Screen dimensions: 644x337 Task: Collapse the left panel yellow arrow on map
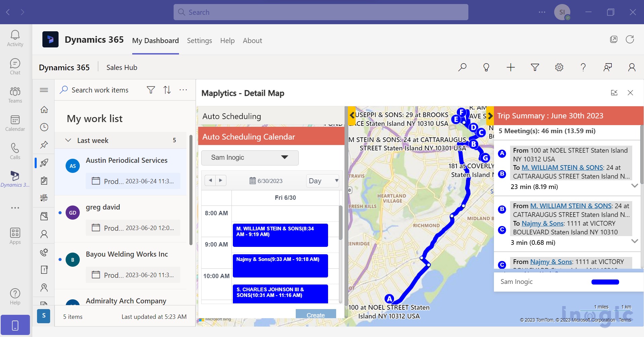(352, 115)
